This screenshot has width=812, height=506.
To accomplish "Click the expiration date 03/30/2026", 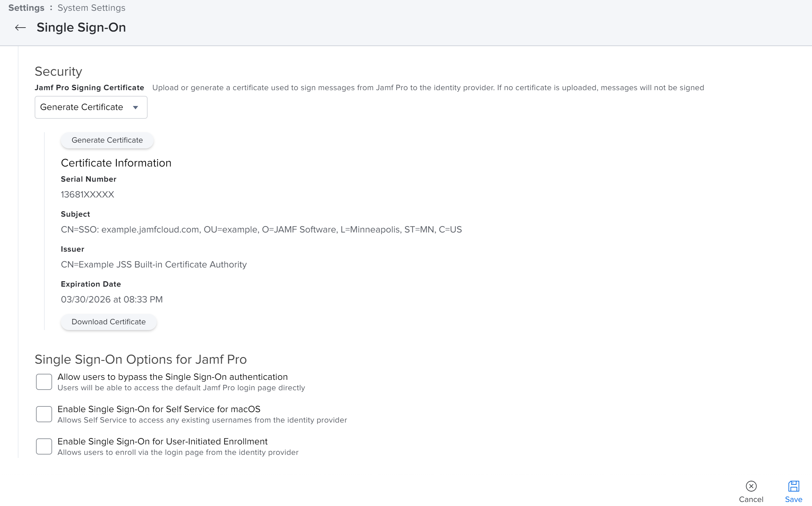I will [112, 299].
